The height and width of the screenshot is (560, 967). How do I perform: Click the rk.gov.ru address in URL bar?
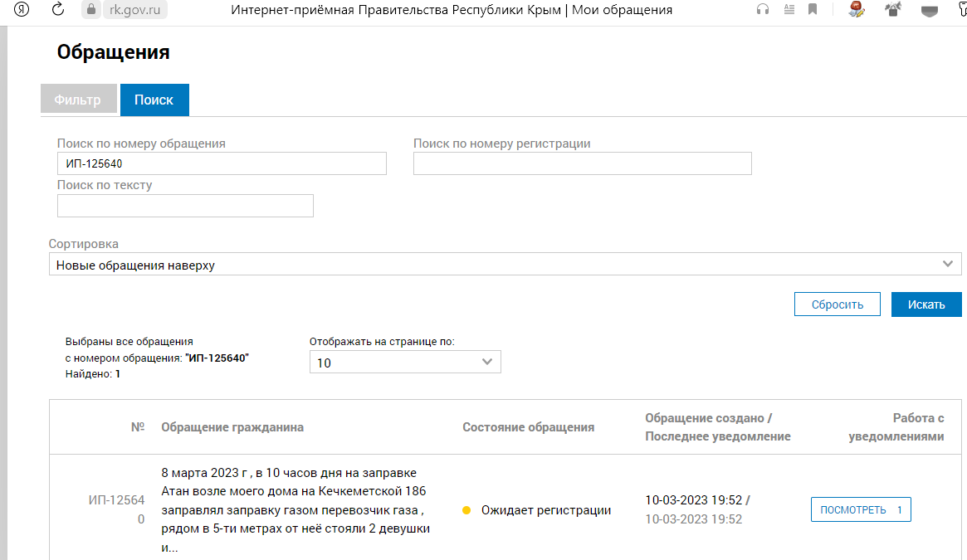pos(135,10)
